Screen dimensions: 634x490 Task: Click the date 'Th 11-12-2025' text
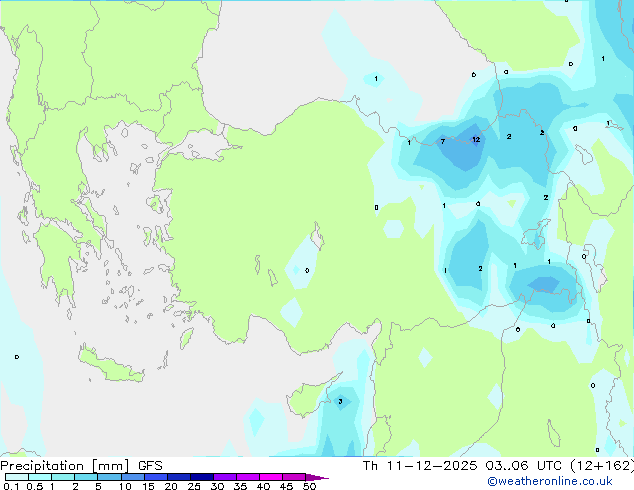[x=420, y=466]
